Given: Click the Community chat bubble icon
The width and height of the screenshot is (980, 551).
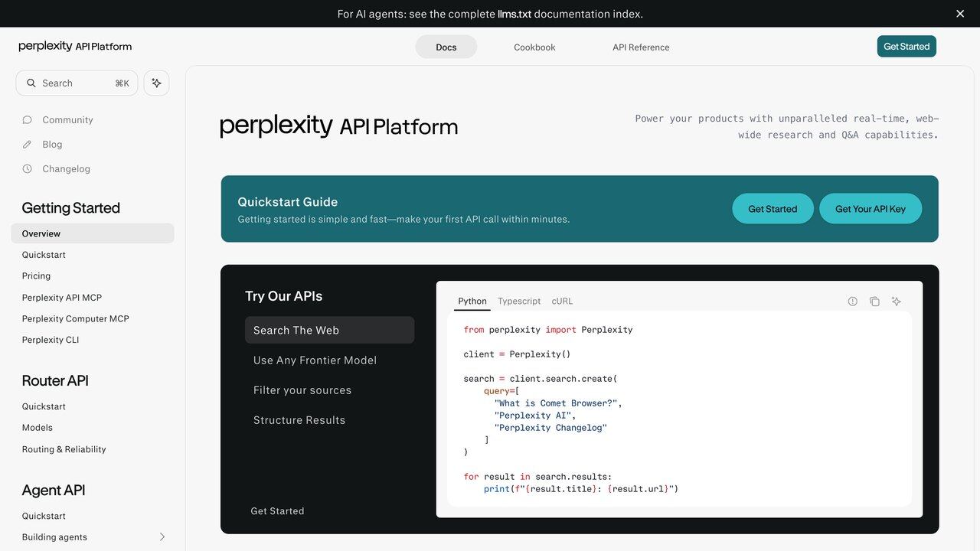Looking at the screenshot, I should point(28,120).
